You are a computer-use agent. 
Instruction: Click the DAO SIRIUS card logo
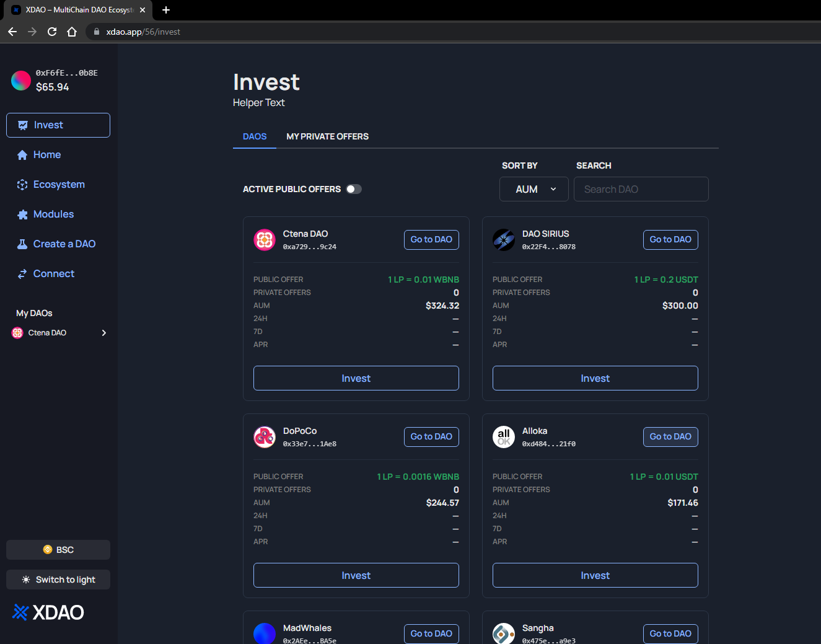pos(504,240)
